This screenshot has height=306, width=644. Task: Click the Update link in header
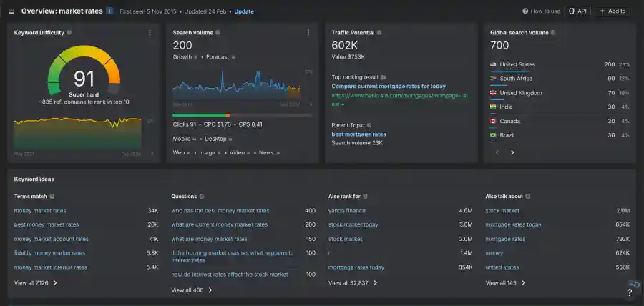click(x=244, y=11)
